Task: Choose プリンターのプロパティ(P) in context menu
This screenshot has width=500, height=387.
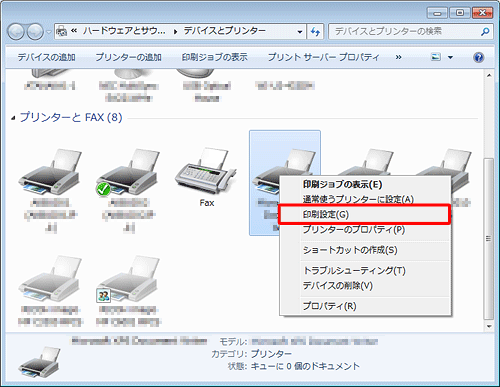Action: [365, 230]
